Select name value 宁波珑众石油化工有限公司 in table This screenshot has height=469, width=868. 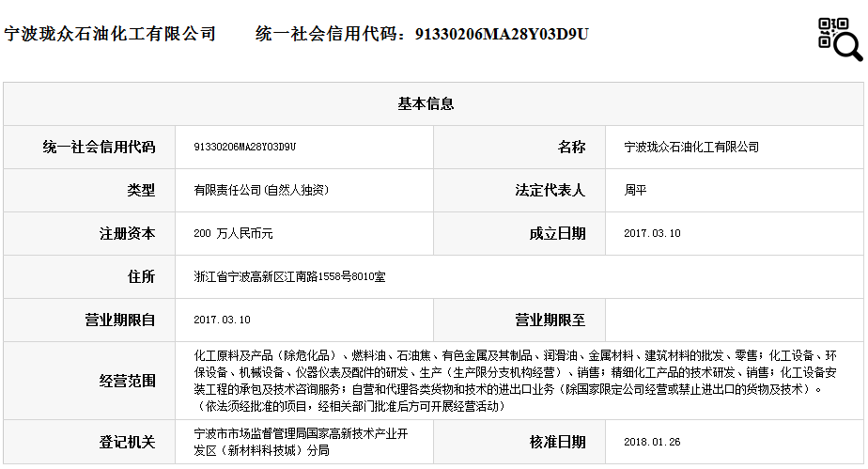691,147
